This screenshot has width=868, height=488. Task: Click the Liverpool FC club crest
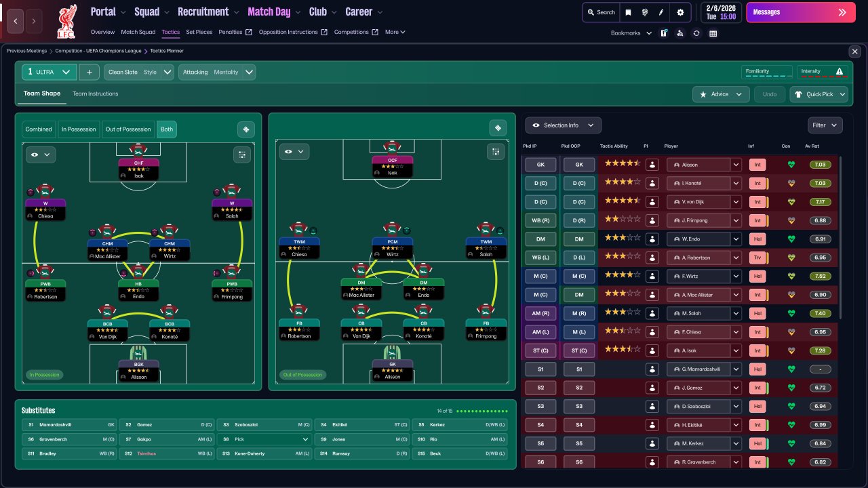66,20
